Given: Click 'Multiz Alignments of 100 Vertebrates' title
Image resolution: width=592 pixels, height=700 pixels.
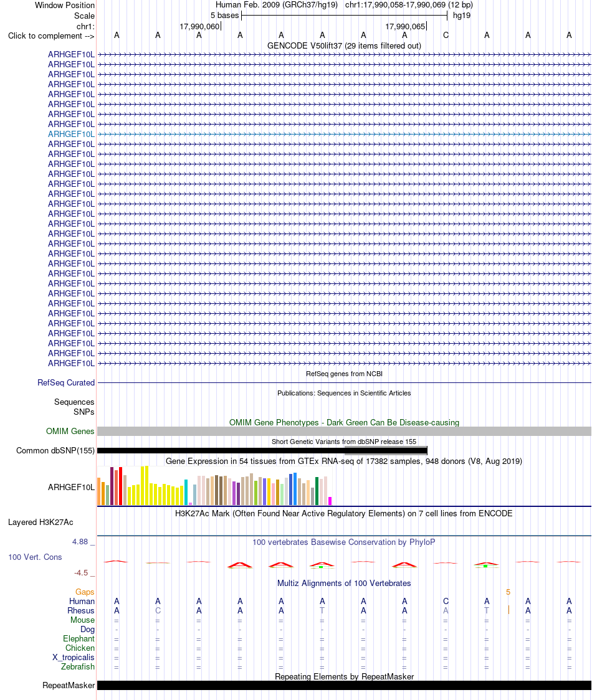Looking at the screenshot, I should pos(344,583).
